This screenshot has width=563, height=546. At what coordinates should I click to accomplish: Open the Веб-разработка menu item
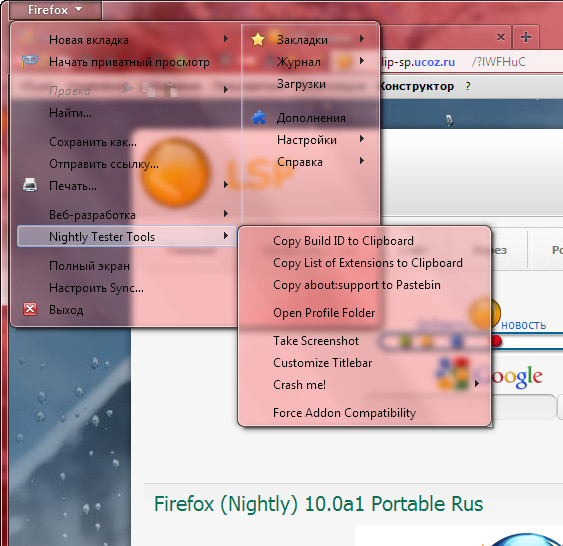(x=92, y=215)
